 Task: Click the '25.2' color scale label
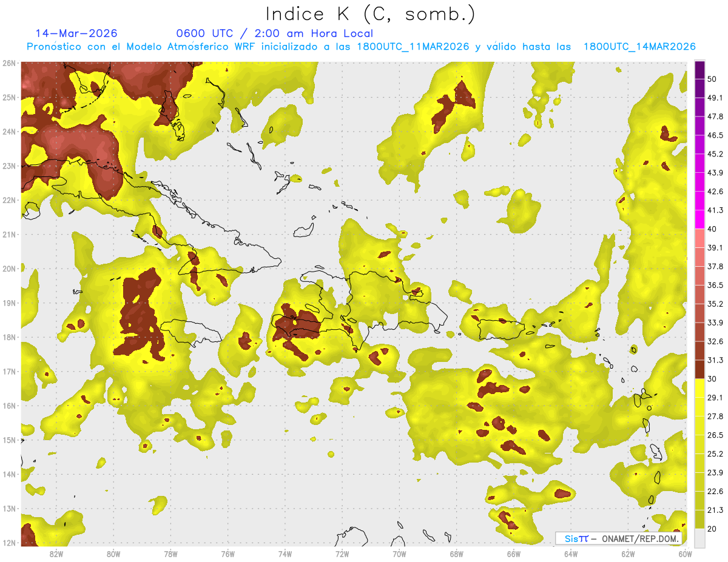point(715,453)
